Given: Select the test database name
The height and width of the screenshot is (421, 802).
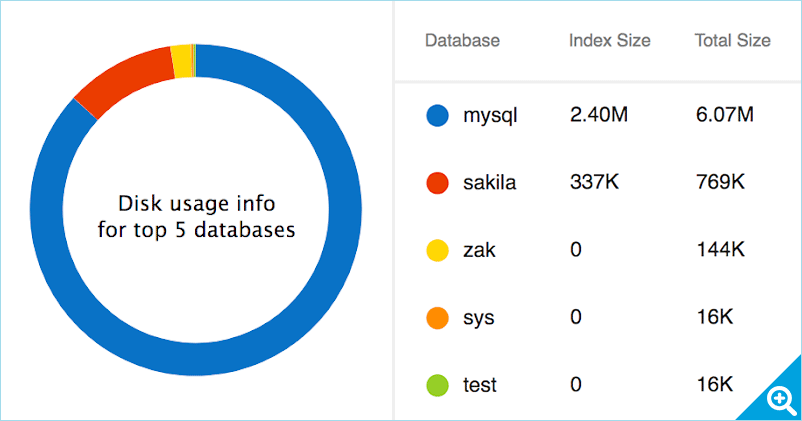Looking at the screenshot, I should coord(480,385).
